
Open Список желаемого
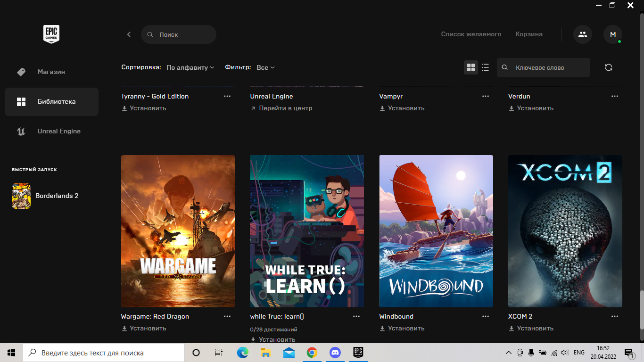(471, 34)
